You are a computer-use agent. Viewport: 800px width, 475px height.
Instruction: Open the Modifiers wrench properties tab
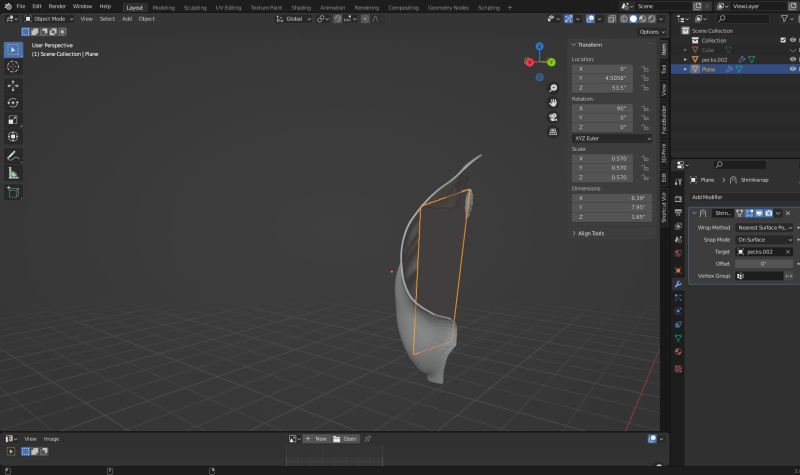[x=678, y=284]
